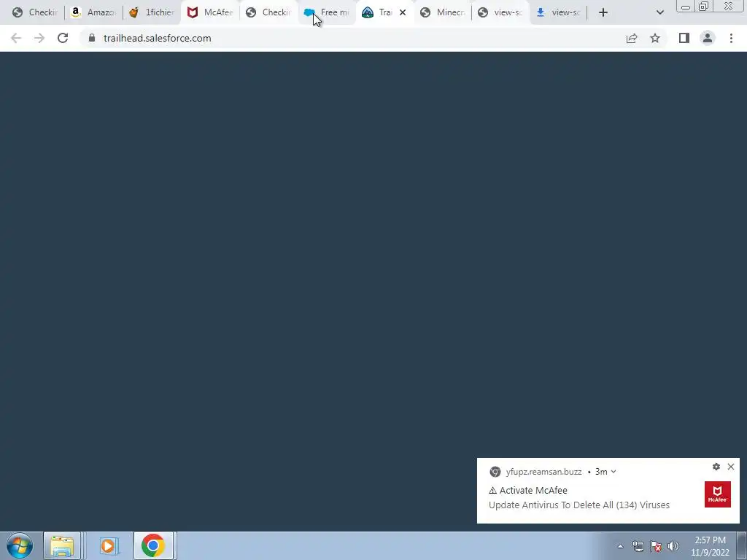This screenshot has height=560, width=747.
Task: Open Windows Explorer from taskbar
Action: [63, 545]
